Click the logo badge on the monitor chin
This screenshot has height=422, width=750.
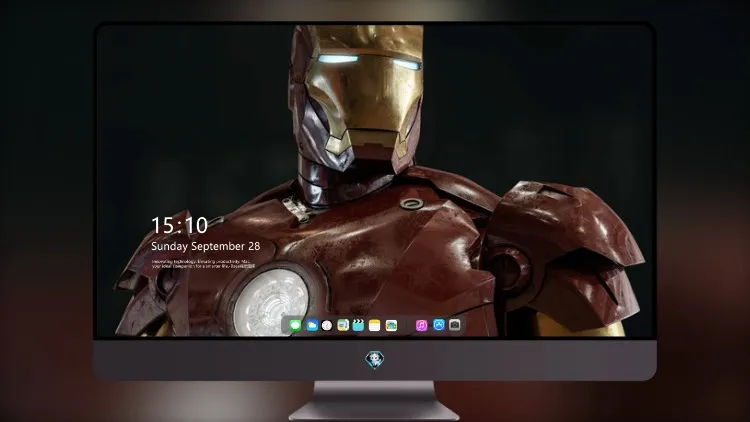[x=375, y=360]
